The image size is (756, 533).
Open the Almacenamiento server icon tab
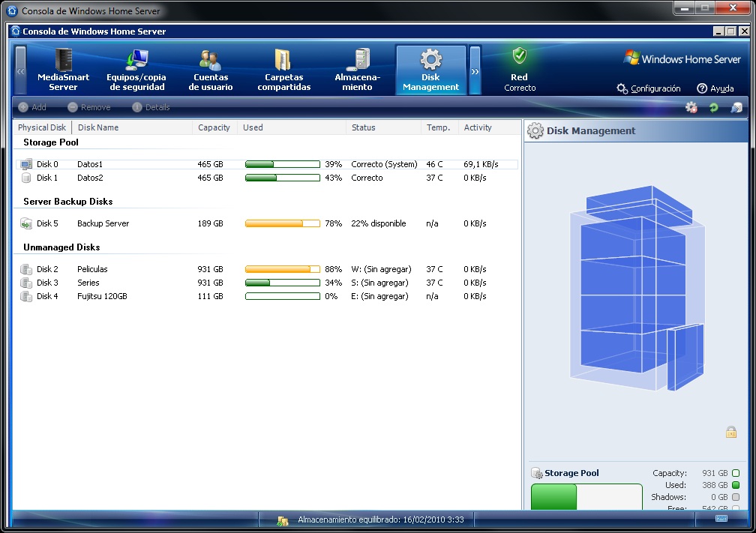(x=361, y=59)
